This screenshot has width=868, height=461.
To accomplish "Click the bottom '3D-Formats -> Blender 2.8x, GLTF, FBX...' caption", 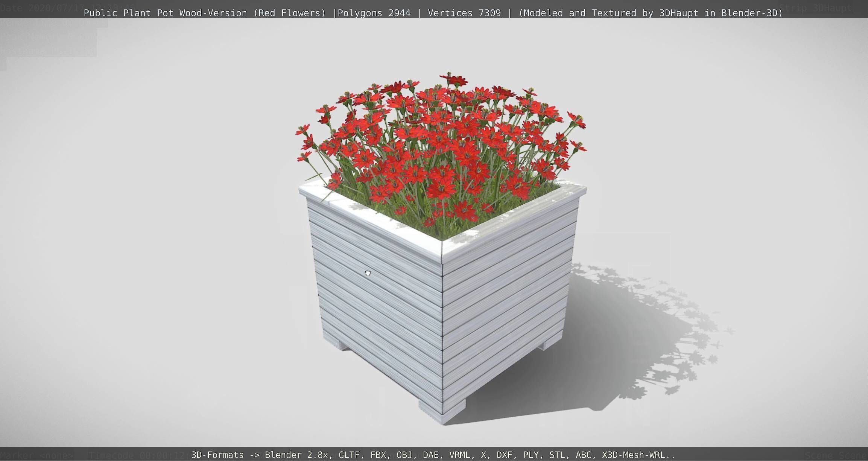I will [x=433, y=455].
